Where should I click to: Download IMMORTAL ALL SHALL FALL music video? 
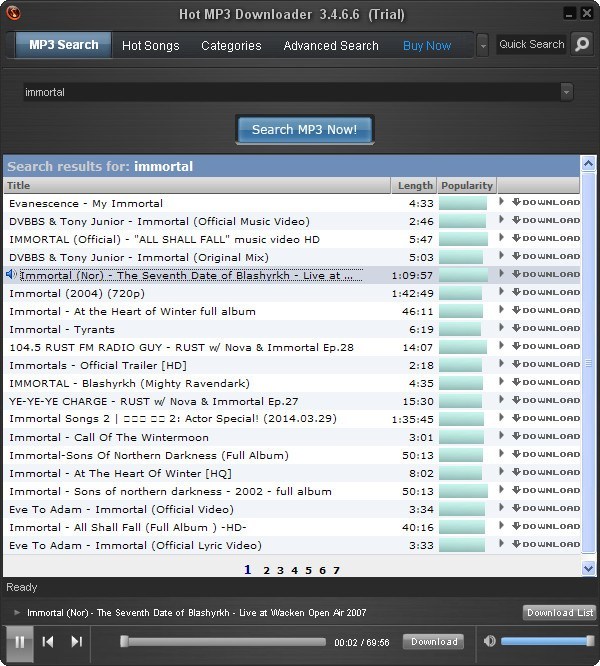coord(546,238)
